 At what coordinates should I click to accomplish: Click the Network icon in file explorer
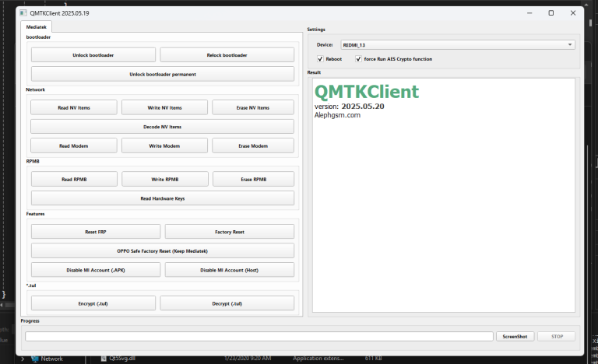[x=35, y=359]
